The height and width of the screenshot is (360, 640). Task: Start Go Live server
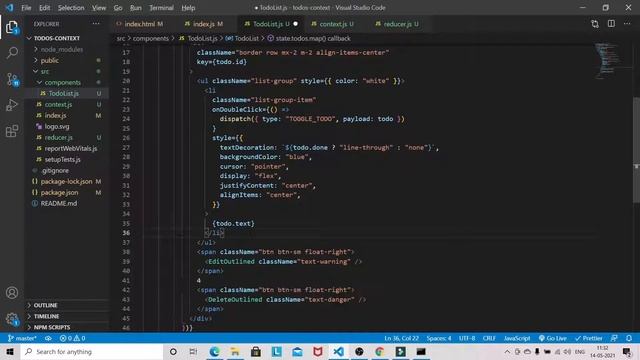pos(553,338)
